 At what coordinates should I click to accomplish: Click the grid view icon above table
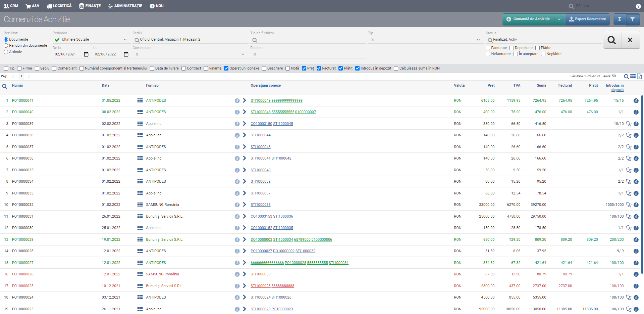[x=633, y=76]
